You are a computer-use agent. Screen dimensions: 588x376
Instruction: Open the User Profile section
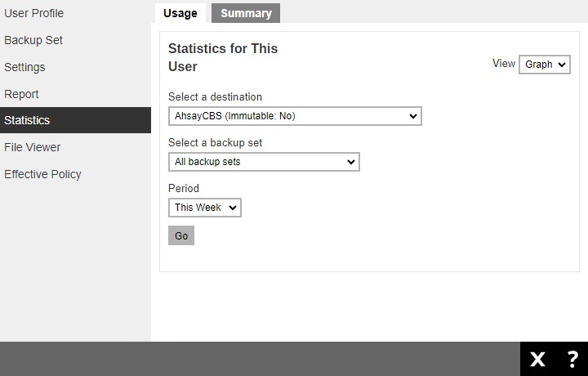pos(33,13)
